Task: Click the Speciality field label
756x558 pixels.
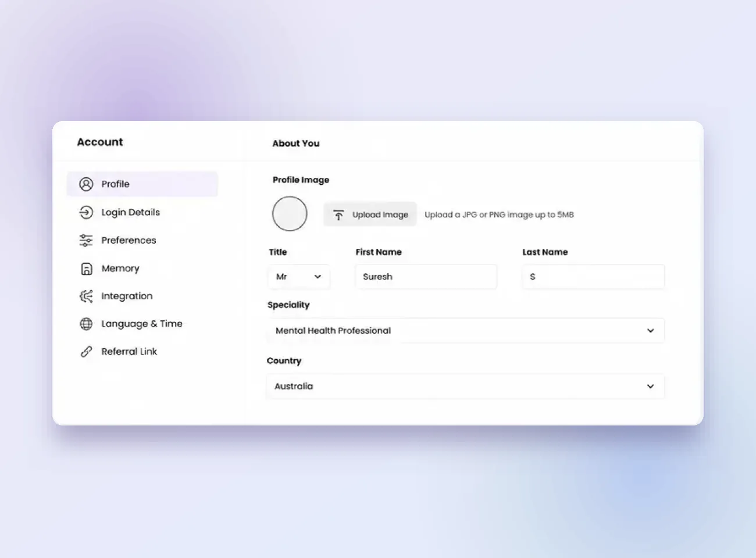Action: click(x=288, y=305)
